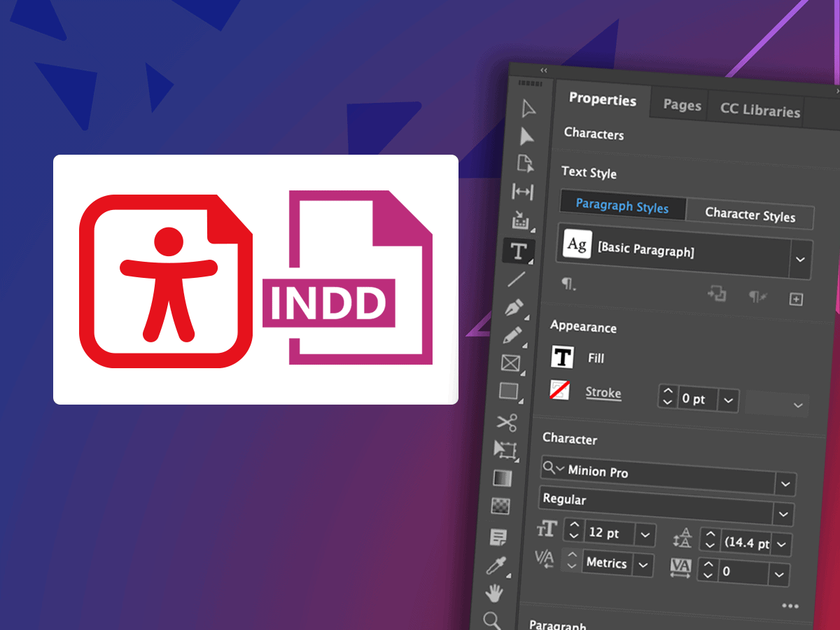Expand the Basic Paragraph style dropdown
Image resolution: width=840 pixels, height=630 pixels.
801,259
